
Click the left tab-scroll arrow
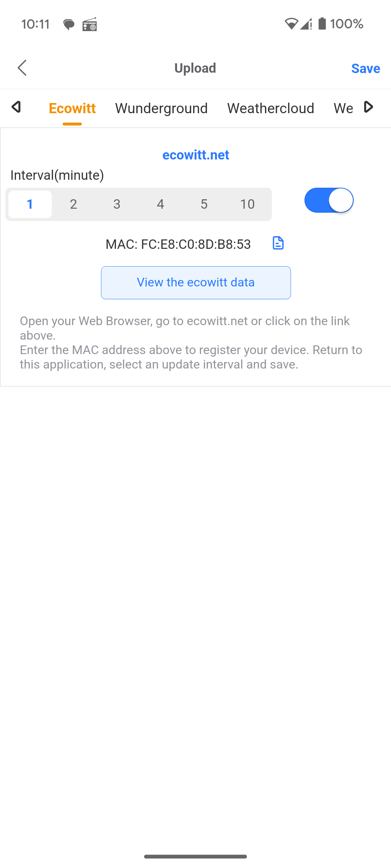pyautogui.click(x=16, y=107)
